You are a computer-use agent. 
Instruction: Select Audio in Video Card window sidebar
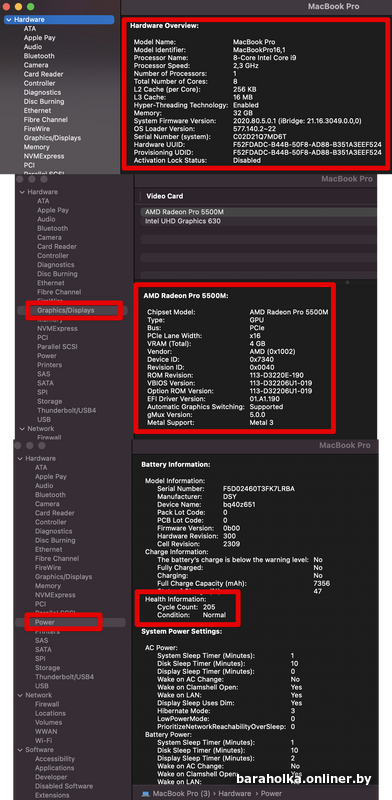(x=46, y=219)
